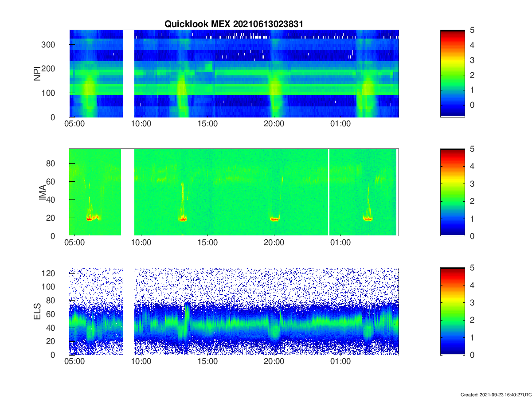Click the ELS spectrogram plot area

(234, 311)
